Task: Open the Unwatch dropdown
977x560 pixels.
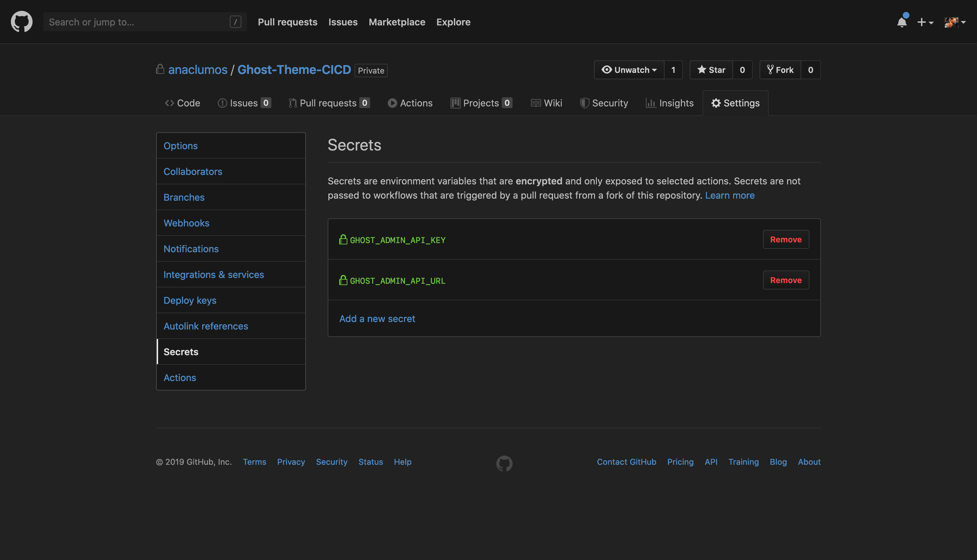Action: (629, 70)
